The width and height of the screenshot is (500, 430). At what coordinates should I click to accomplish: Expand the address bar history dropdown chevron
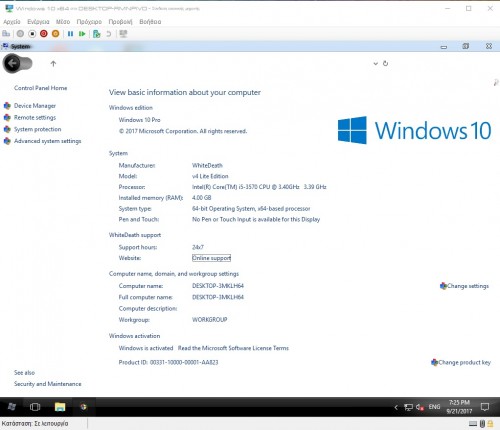click(x=375, y=63)
